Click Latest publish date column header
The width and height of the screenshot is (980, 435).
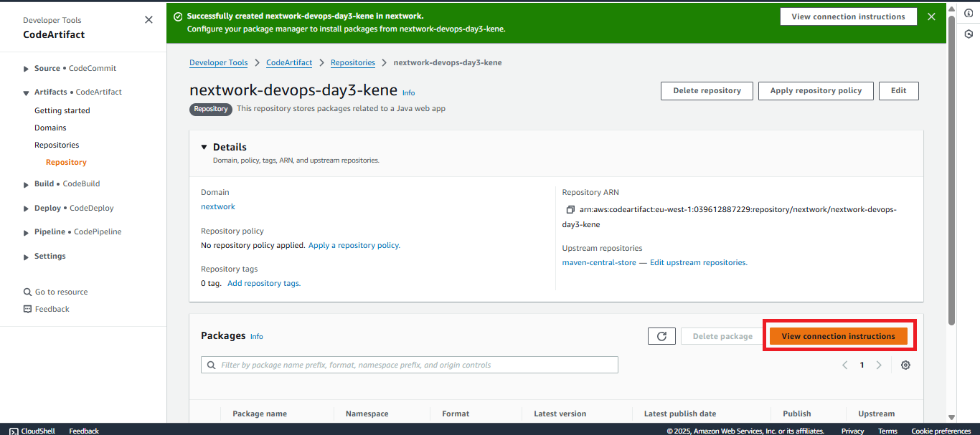click(x=680, y=414)
